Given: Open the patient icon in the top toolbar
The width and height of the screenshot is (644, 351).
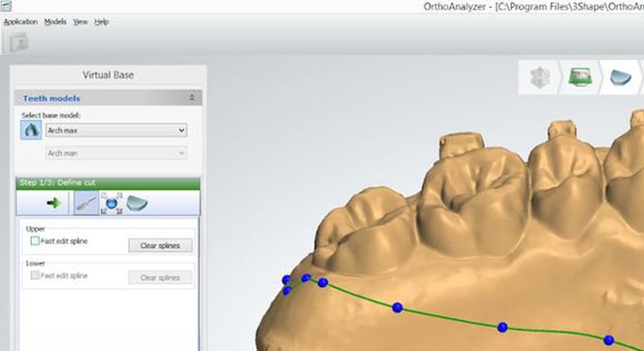Looking at the screenshot, I should pos(18,43).
